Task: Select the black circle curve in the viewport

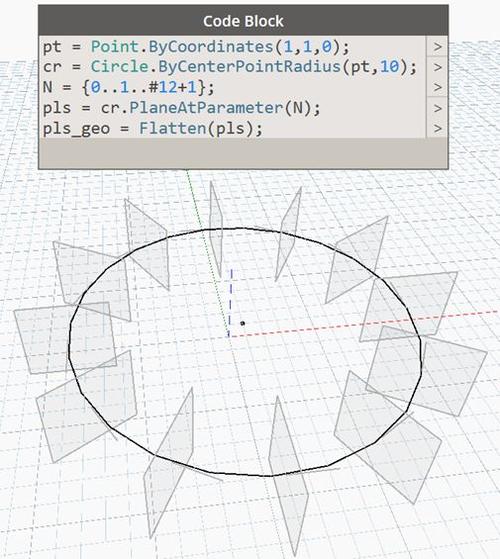Action: pos(245,352)
